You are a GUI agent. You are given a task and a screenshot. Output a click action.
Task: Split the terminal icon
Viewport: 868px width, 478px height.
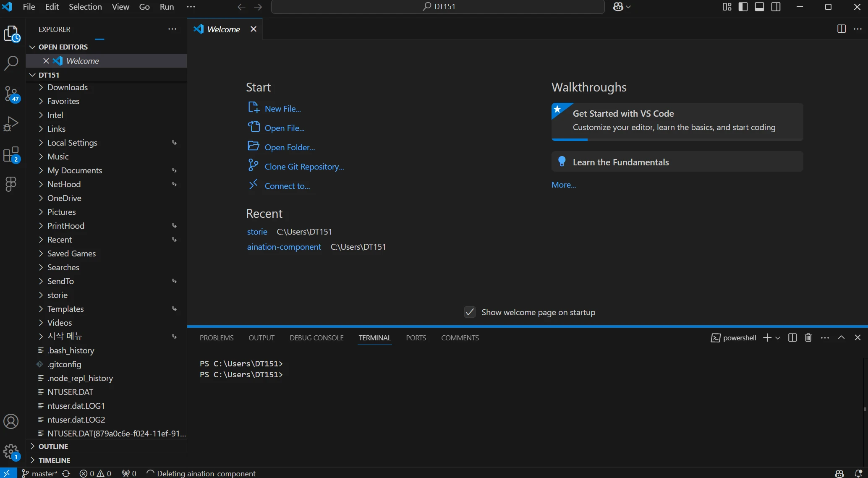[x=792, y=337]
